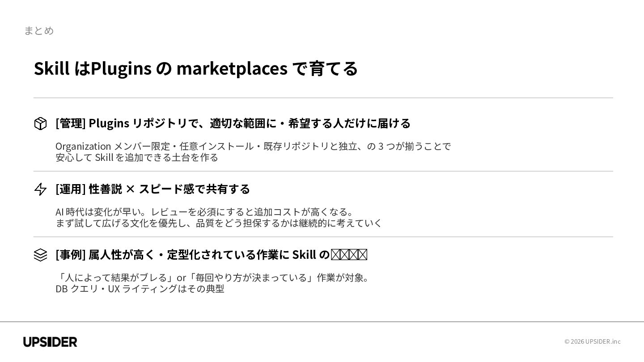Screen dimensions: 644x362
Task: Click the footer separator line above the logo
Action: [322, 322]
